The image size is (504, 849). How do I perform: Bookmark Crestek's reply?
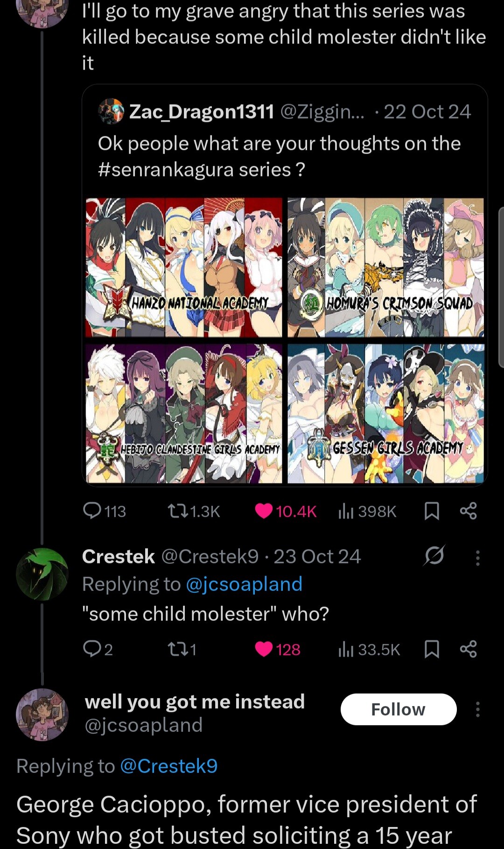click(x=432, y=649)
